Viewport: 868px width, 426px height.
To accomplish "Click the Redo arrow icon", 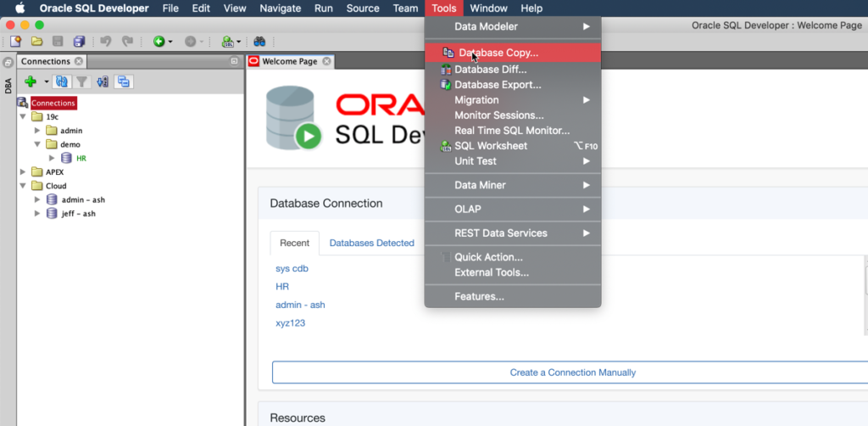I will click(x=128, y=41).
